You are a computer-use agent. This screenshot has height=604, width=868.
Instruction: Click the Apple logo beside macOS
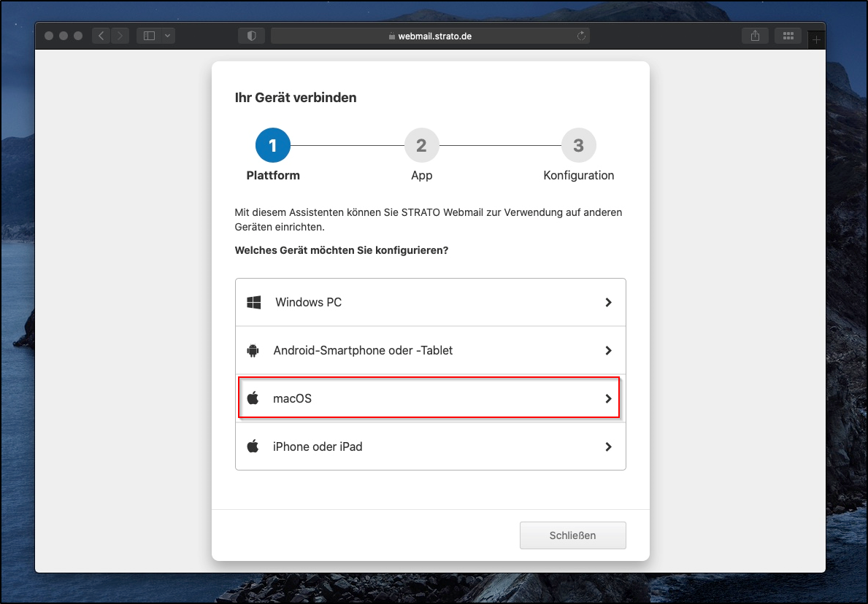point(253,398)
